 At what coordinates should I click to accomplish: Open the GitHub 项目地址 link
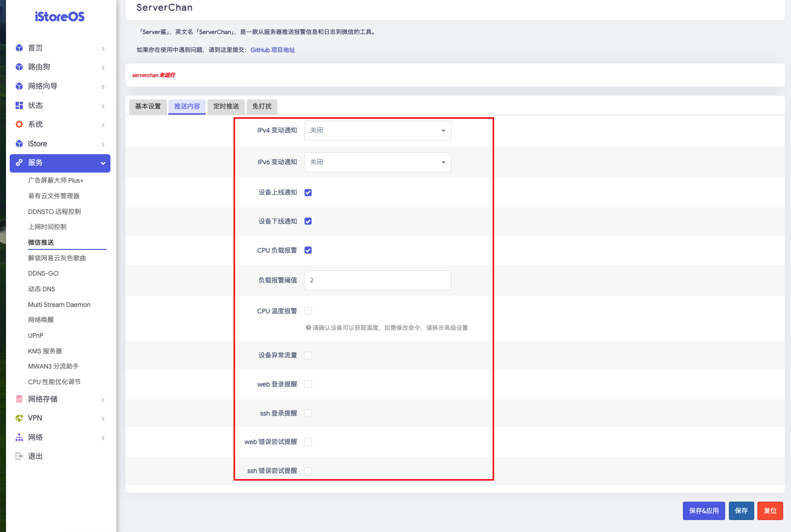(272, 50)
